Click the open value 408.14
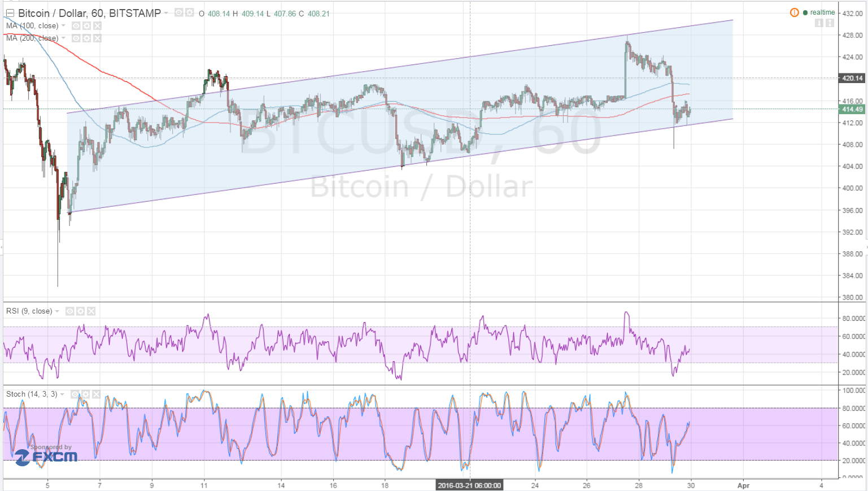 click(219, 14)
